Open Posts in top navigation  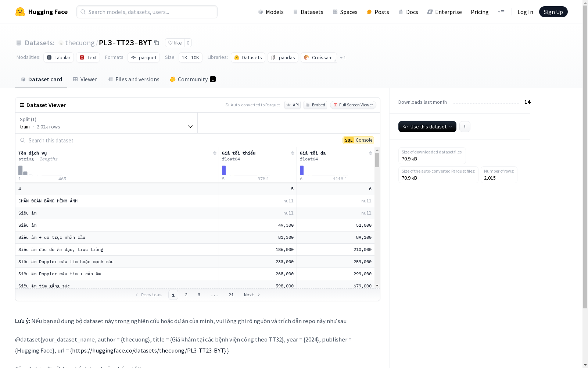tap(378, 12)
